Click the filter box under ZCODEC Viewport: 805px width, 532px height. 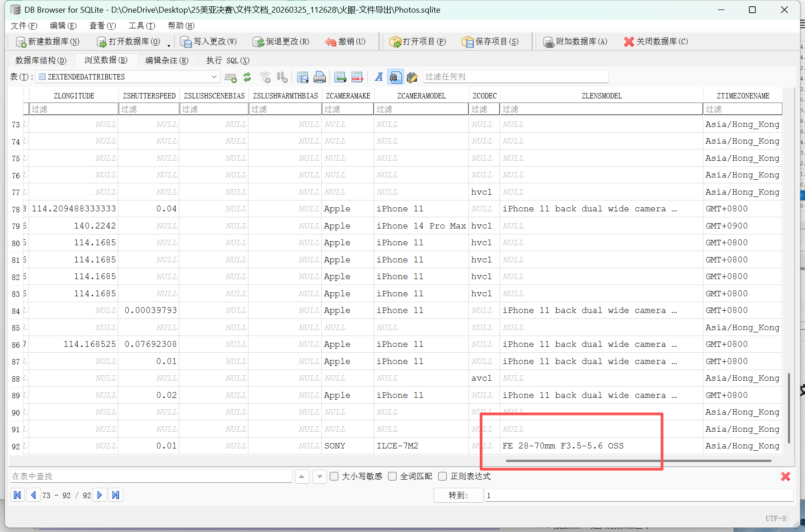click(x=484, y=109)
